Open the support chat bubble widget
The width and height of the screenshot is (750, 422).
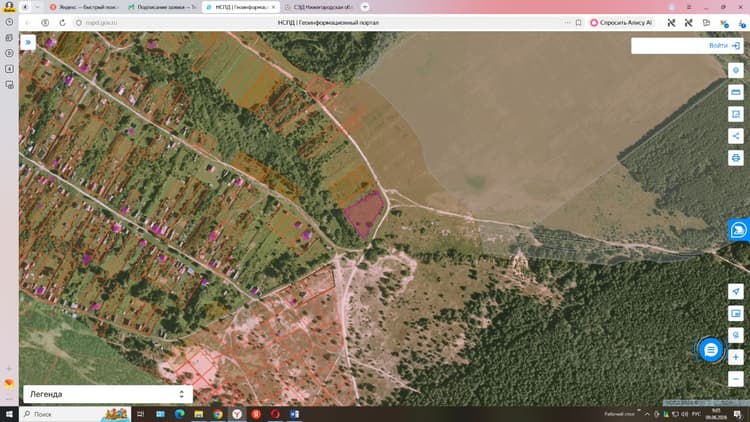739,230
